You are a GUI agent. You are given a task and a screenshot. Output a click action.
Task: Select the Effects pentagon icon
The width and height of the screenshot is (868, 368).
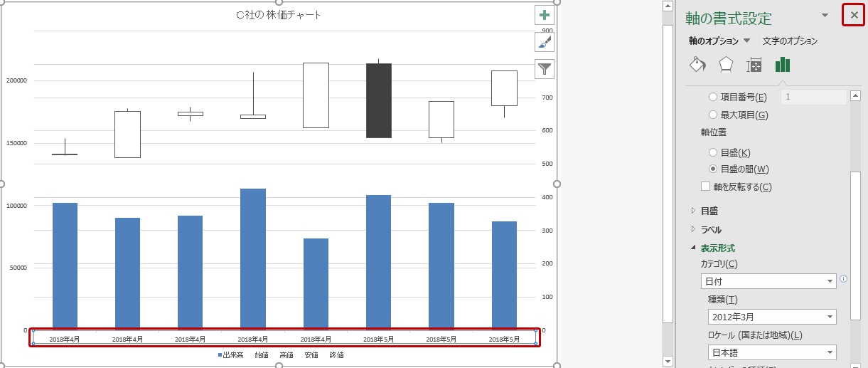726,65
